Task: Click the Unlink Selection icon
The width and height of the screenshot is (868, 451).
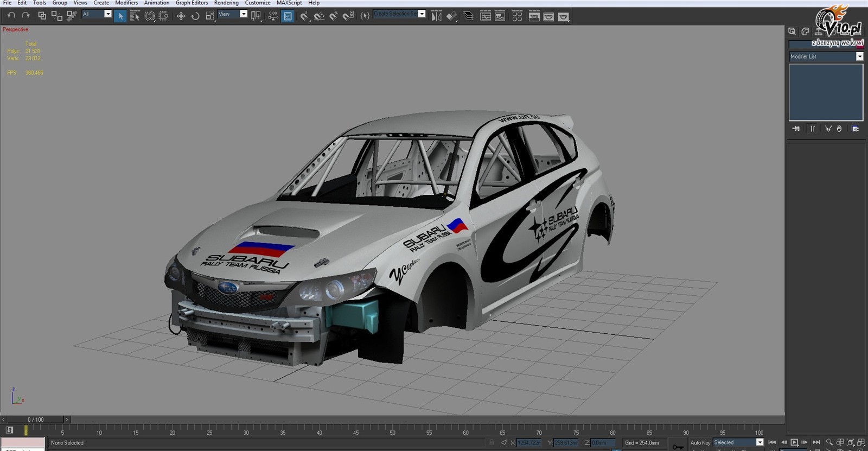Action: pos(56,16)
